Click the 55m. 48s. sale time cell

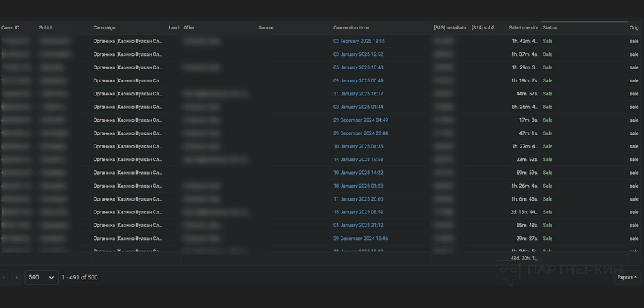tap(527, 226)
